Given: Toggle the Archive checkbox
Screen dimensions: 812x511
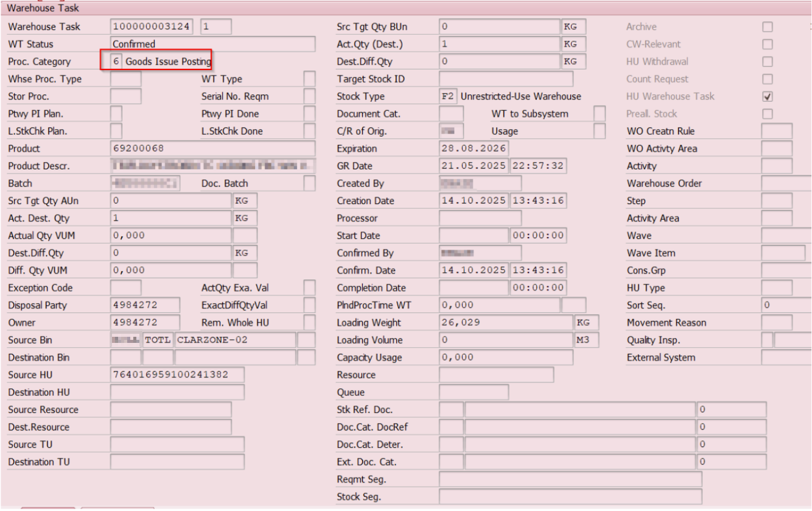Looking at the screenshot, I should [x=768, y=27].
